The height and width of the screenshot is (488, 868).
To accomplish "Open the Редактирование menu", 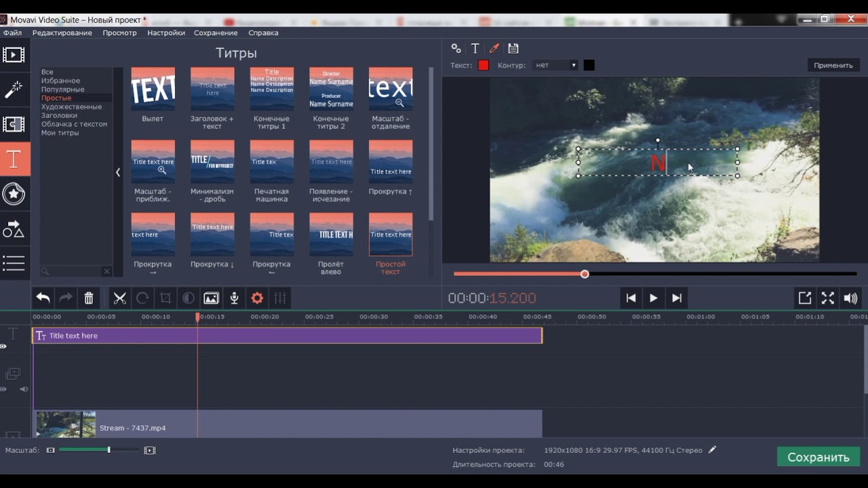I will (x=62, y=33).
